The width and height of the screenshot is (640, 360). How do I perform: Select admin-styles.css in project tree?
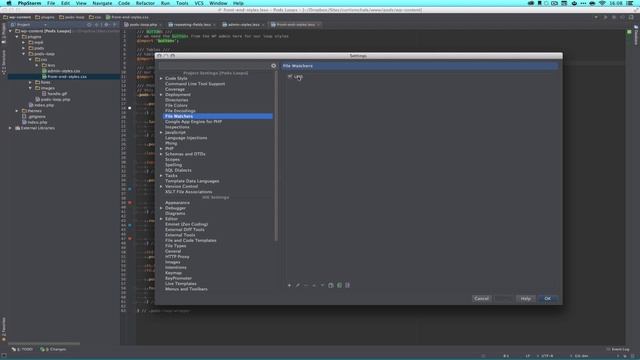click(x=63, y=71)
